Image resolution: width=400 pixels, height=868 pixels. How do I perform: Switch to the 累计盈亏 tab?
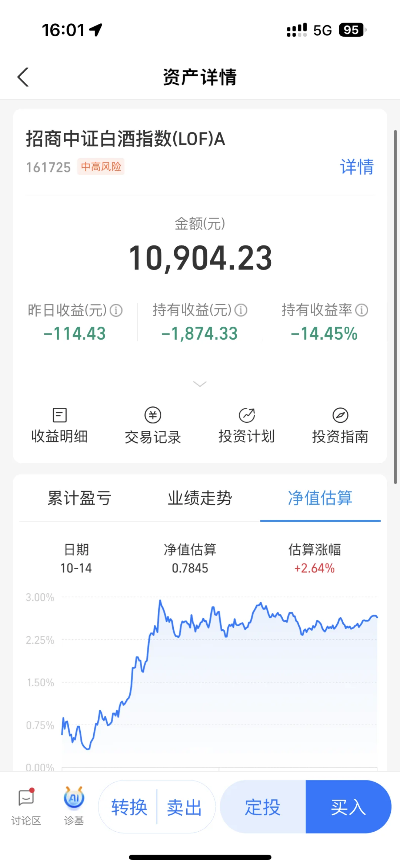[x=79, y=498]
